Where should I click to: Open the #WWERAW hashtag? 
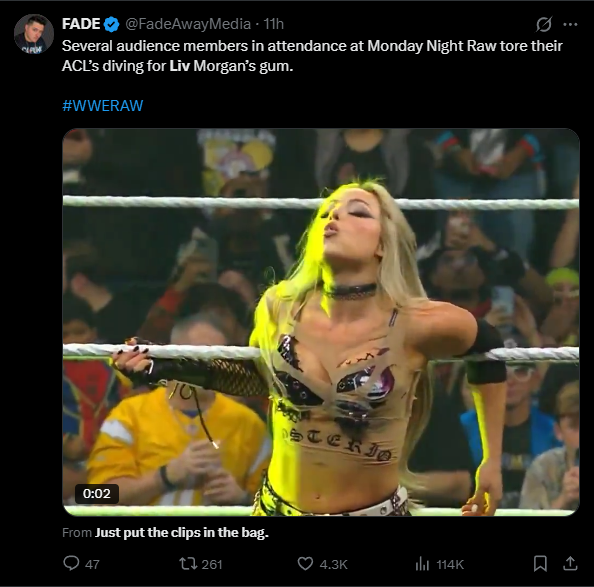pos(103,105)
